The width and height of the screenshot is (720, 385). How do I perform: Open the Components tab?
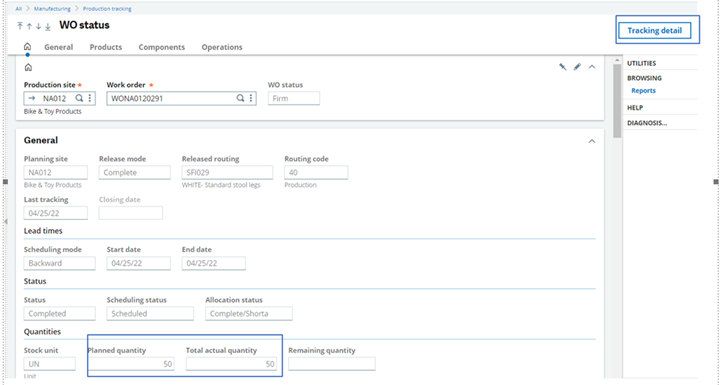coord(162,47)
